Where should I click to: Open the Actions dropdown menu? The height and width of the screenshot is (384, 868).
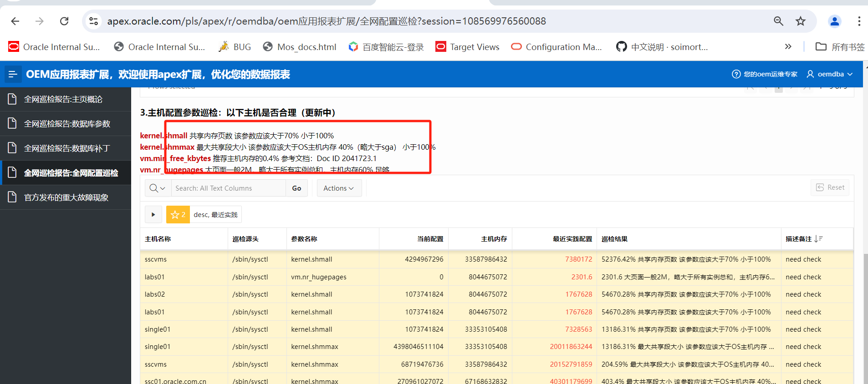339,188
